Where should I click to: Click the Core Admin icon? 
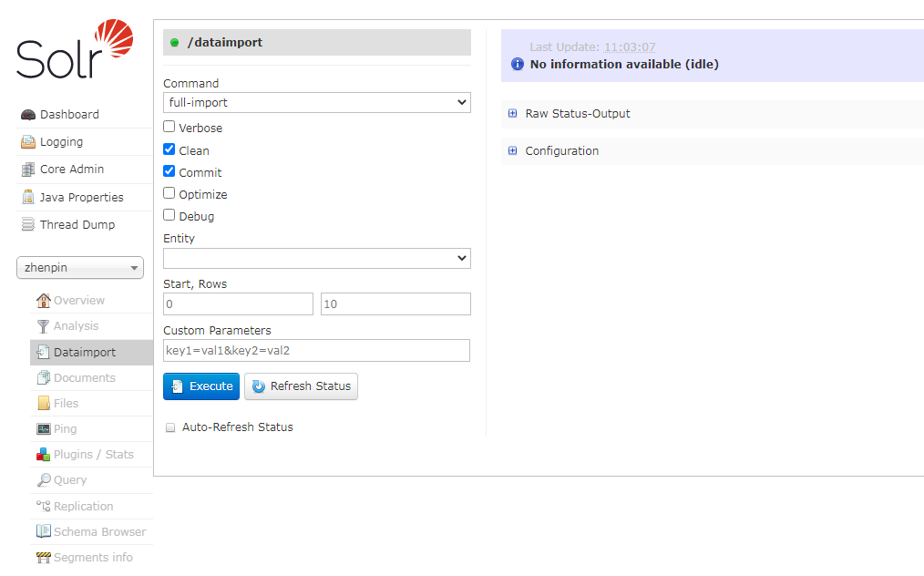coord(28,170)
